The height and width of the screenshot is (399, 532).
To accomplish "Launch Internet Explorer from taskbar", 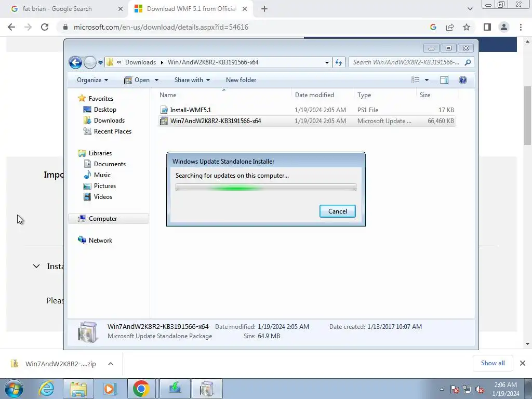I will click(46, 389).
